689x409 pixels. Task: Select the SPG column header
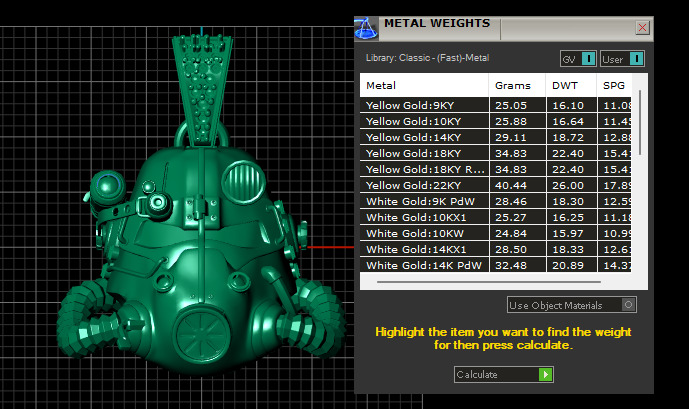coord(614,85)
